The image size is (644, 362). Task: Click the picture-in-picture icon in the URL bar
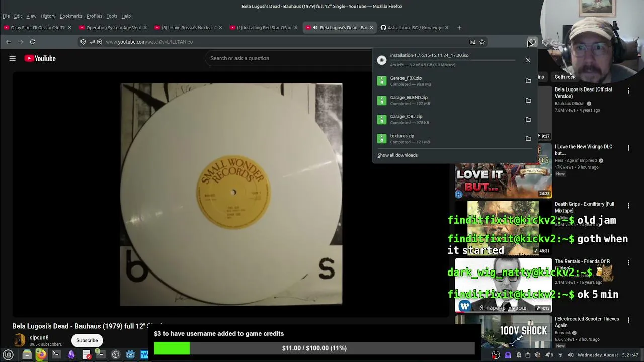pyautogui.click(x=472, y=42)
